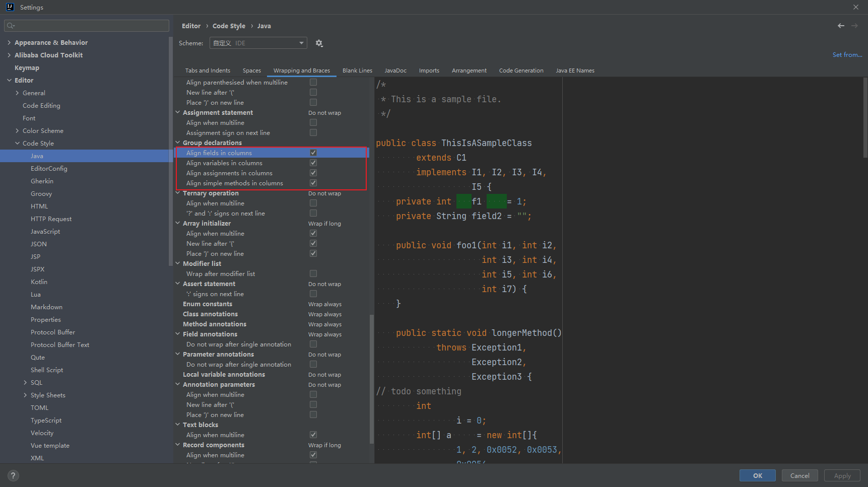This screenshot has width=868, height=487.
Task: Change Class annotations Wrap always value
Action: pyautogui.click(x=325, y=314)
